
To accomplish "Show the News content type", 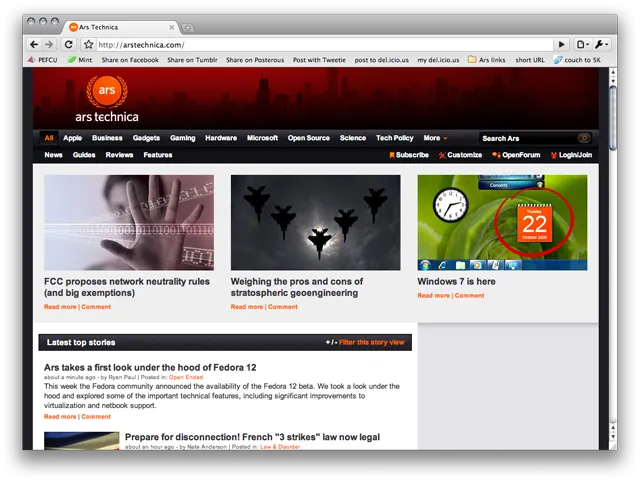I will tap(53, 155).
